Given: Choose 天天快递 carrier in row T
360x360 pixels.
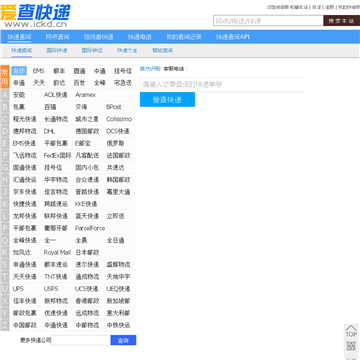Looking at the screenshot, I should [x=25, y=277].
